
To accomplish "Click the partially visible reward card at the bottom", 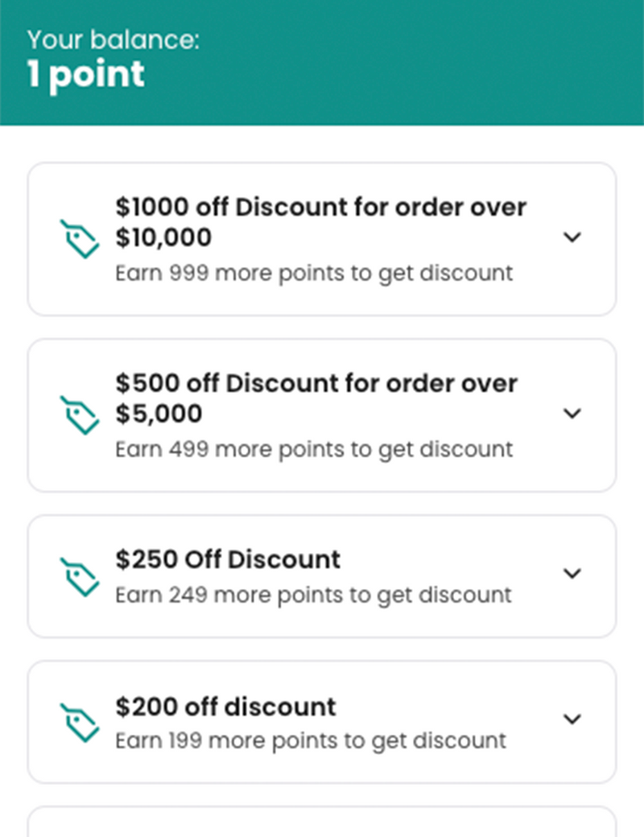I will (x=322, y=823).
